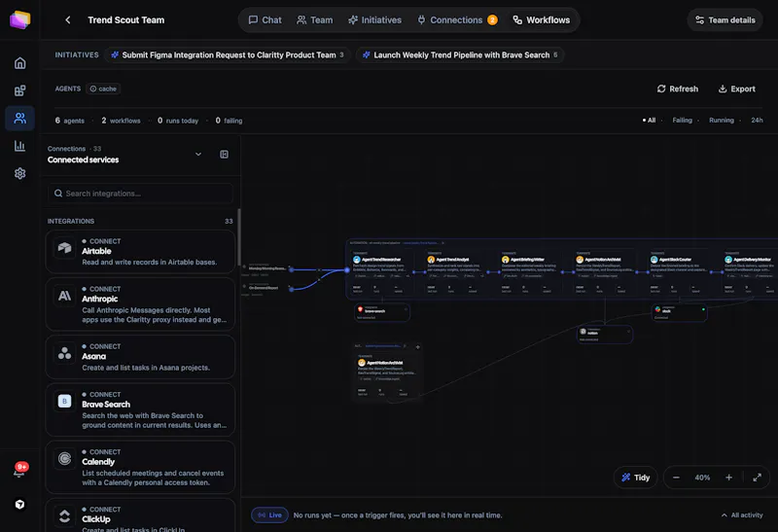This screenshot has height=532, width=778.
Task: Click the Airtable integration icon
Action: (64, 247)
